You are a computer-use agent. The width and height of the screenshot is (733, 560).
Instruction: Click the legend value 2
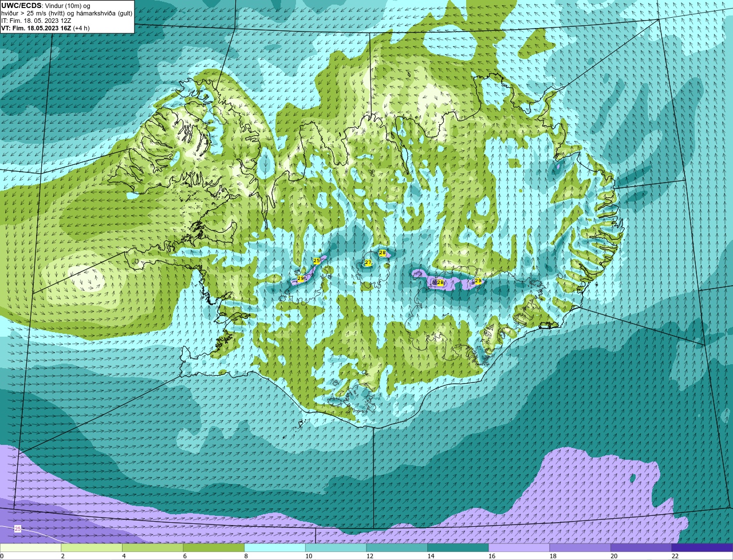point(62,556)
